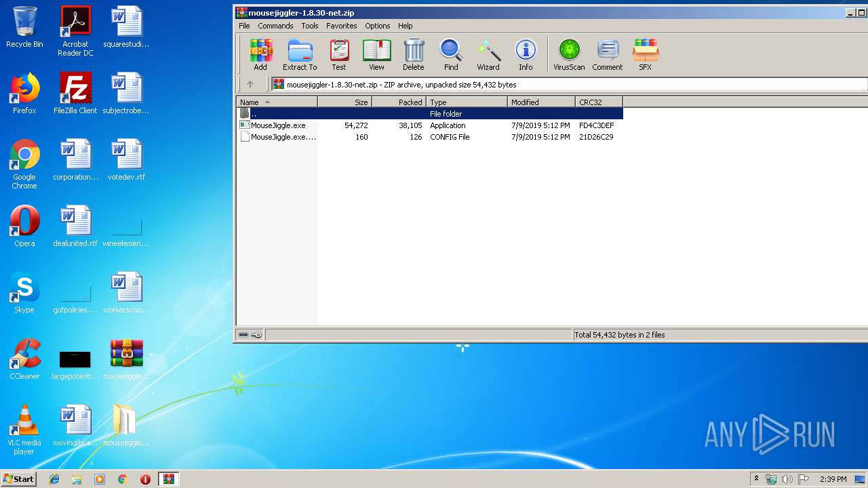Image resolution: width=868 pixels, height=488 pixels.
Task: Show hidden tray icons arrow
Action: coord(756,479)
